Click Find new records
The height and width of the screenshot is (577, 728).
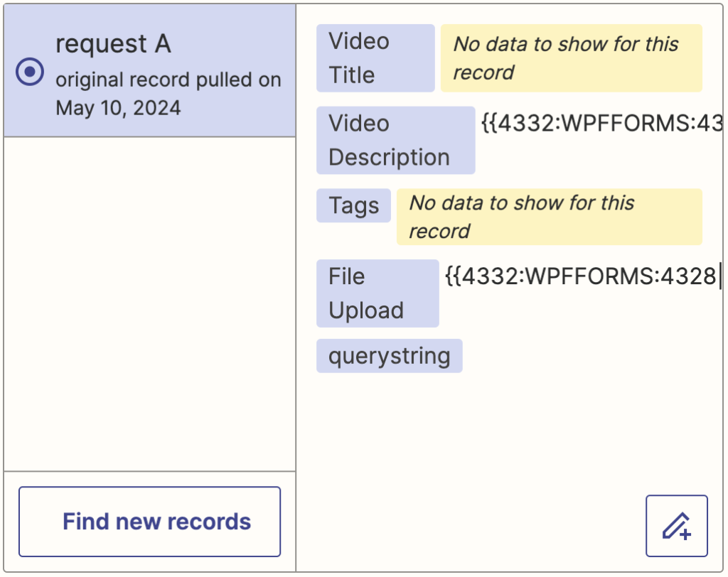click(x=149, y=522)
